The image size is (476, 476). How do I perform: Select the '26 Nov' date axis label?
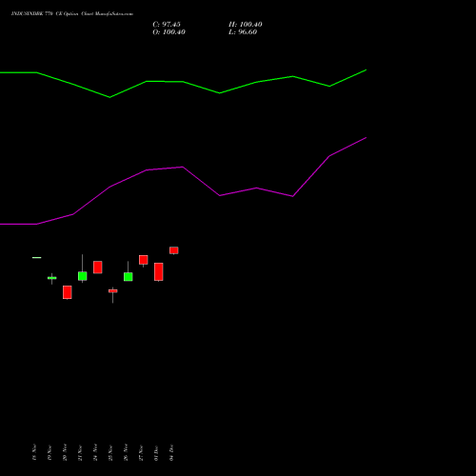(126, 452)
